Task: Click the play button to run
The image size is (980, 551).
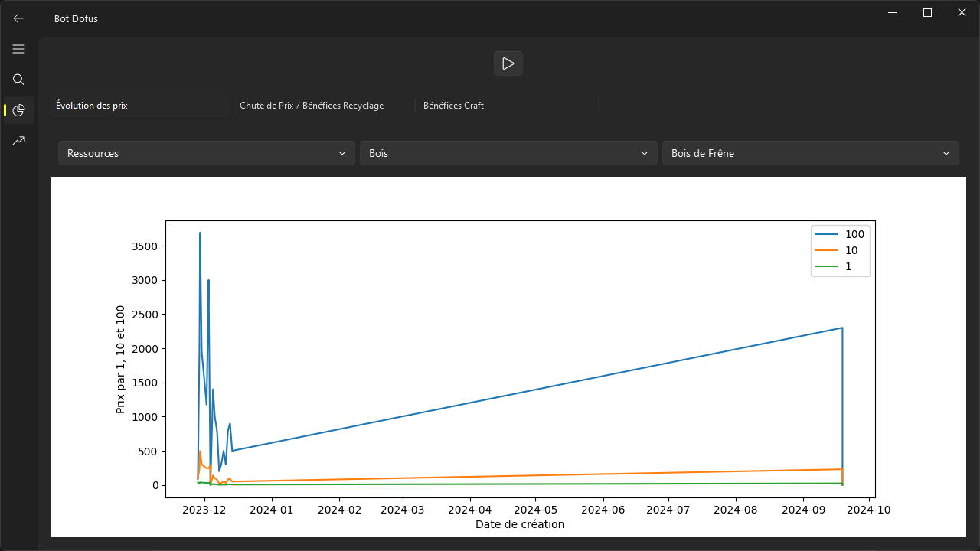Action: point(508,64)
